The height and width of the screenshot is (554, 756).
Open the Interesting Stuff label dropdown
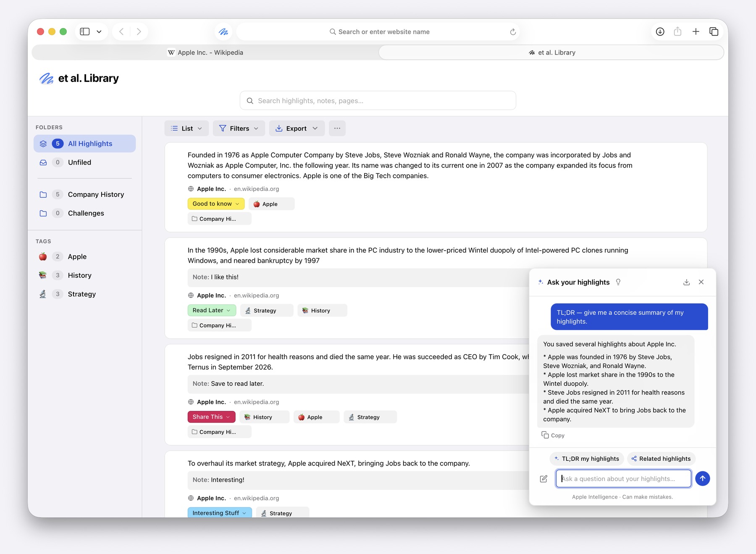coord(220,513)
